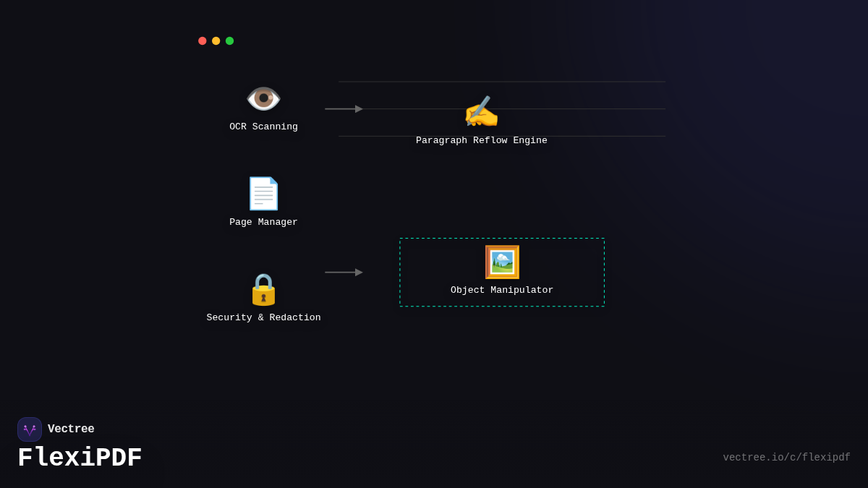Click the FlexiPDF title text

(x=80, y=458)
